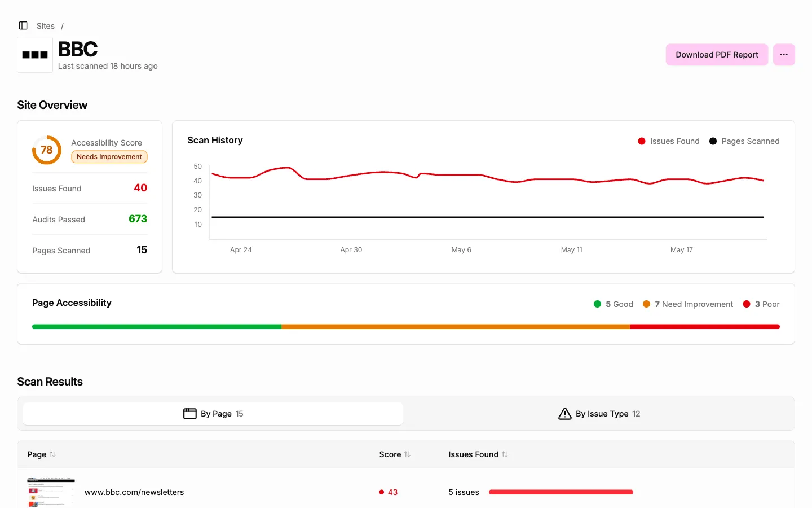Viewport: 812px width, 508px height.
Task: Click the May 6 axis label
Action: click(461, 249)
